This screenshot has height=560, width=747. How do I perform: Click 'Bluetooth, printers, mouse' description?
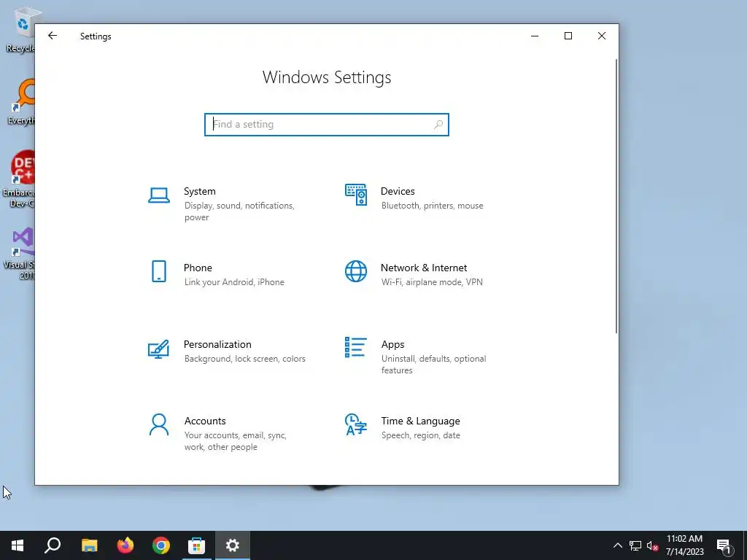(432, 206)
